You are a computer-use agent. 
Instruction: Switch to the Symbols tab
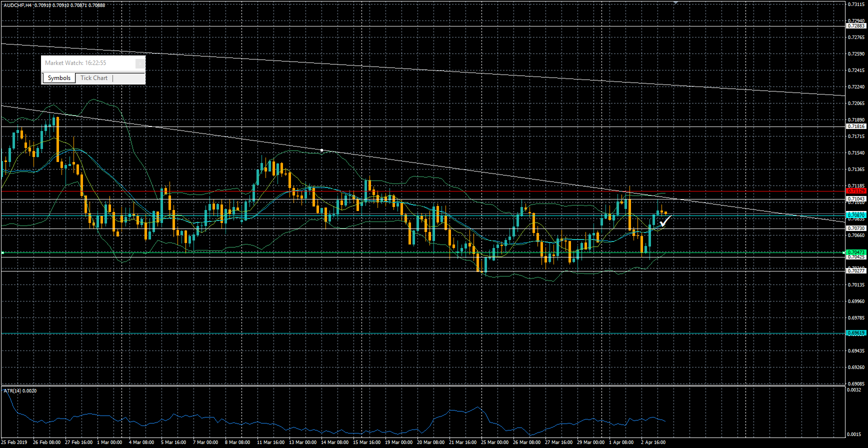(59, 78)
